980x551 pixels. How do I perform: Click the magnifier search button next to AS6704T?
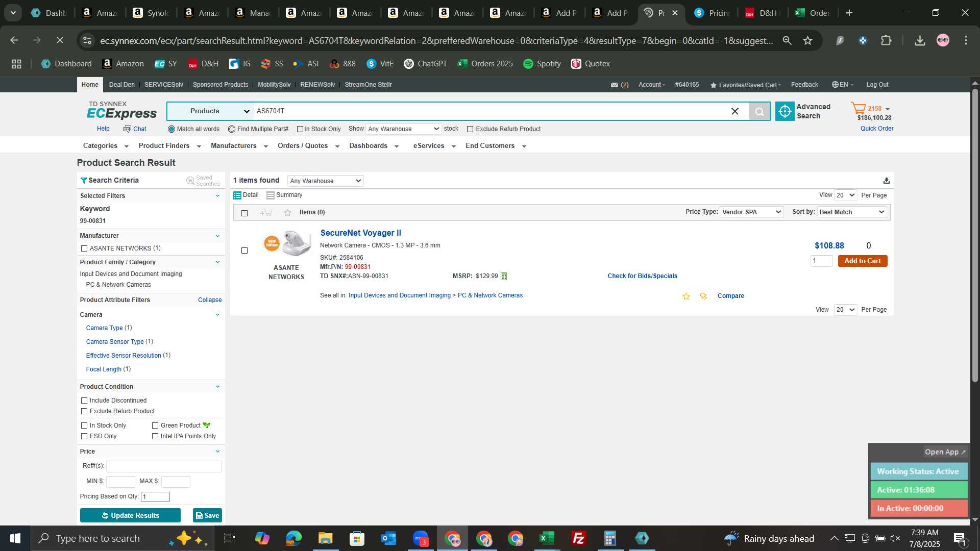pyautogui.click(x=759, y=111)
